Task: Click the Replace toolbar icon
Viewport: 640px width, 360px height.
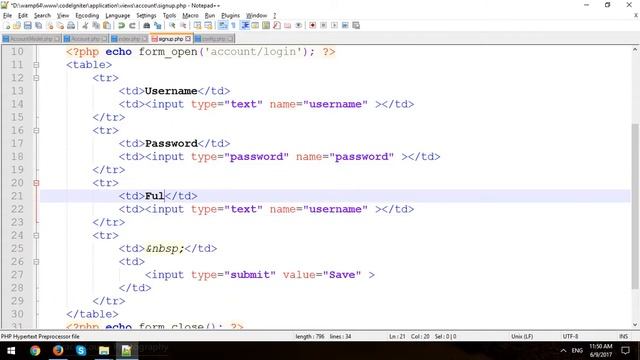Action: click(158, 25)
